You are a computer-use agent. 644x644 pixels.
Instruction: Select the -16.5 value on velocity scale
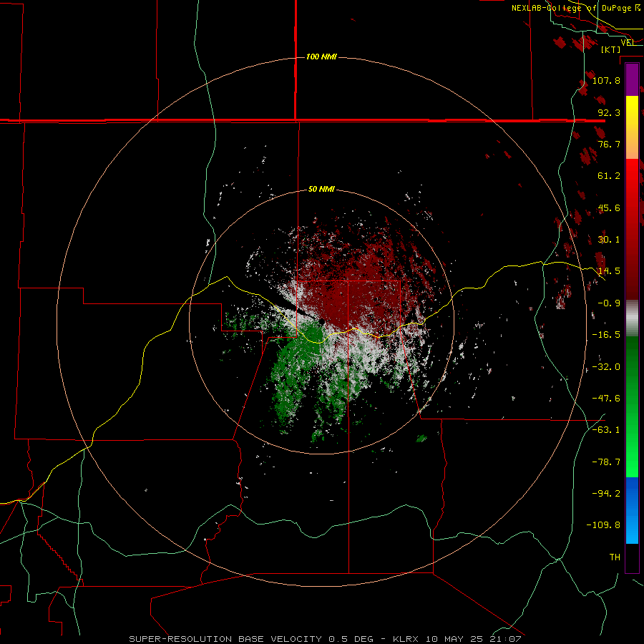click(x=606, y=335)
